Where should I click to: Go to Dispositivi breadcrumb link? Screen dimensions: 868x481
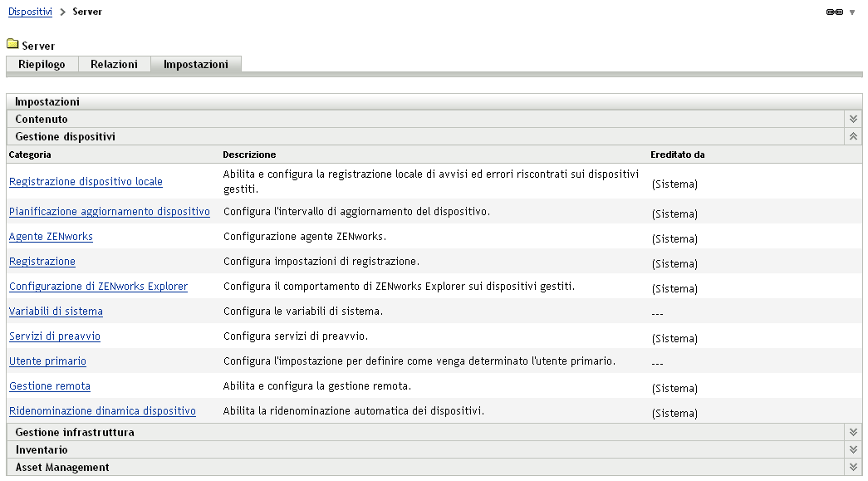30,12
